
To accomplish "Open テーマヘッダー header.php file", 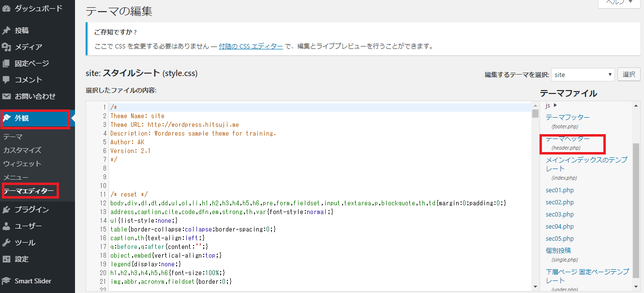I will pos(568,139).
